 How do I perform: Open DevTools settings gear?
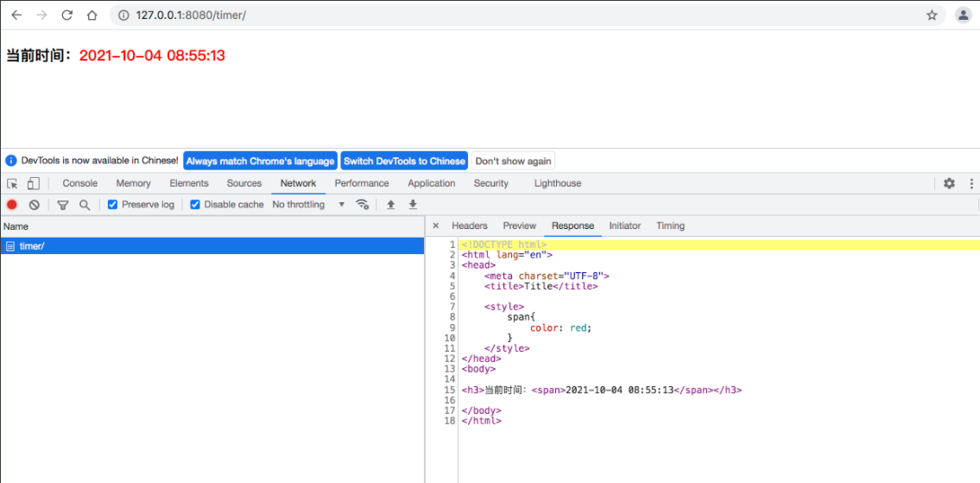pos(950,183)
